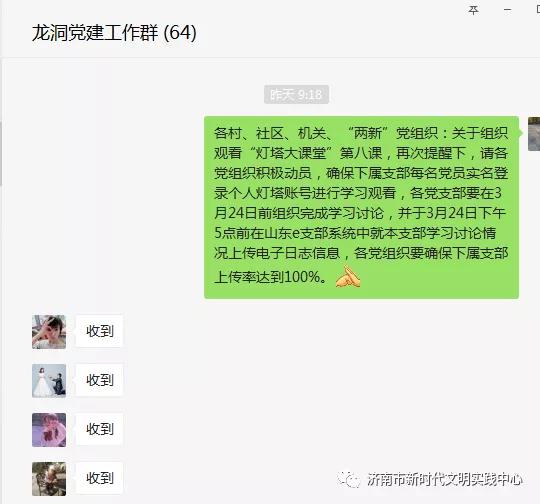Click the WeChat logo in the watermark
The width and height of the screenshot is (540, 504).
coord(349,479)
